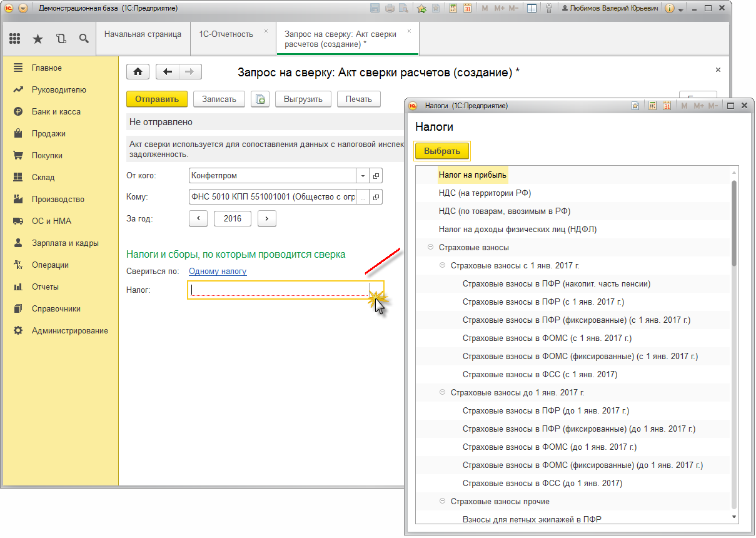This screenshot has width=756, height=538.
Task: Collapse Страховые взносы до 1 янв. 2017 group
Action: coord(442,392)
